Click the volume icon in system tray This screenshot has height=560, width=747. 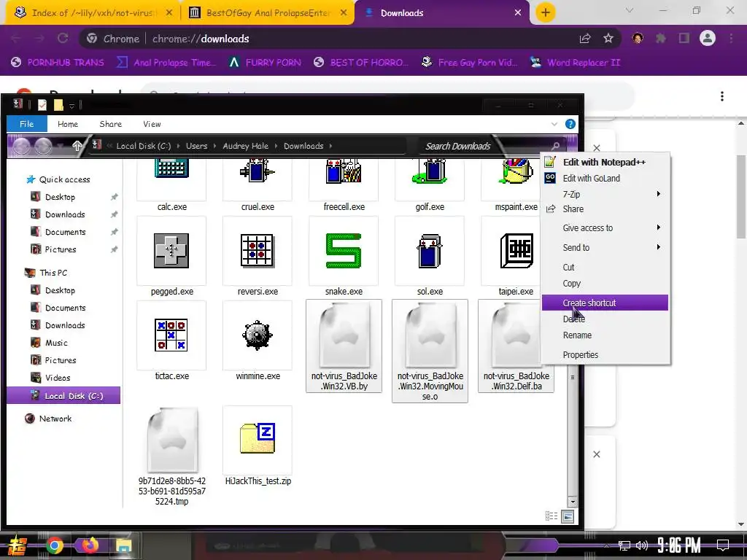click(642, 545)
